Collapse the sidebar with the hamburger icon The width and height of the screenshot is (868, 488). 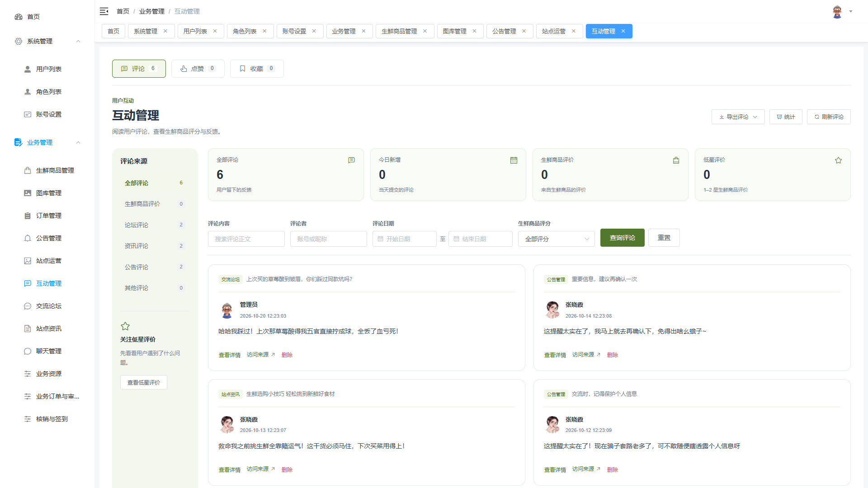point(104,11)
